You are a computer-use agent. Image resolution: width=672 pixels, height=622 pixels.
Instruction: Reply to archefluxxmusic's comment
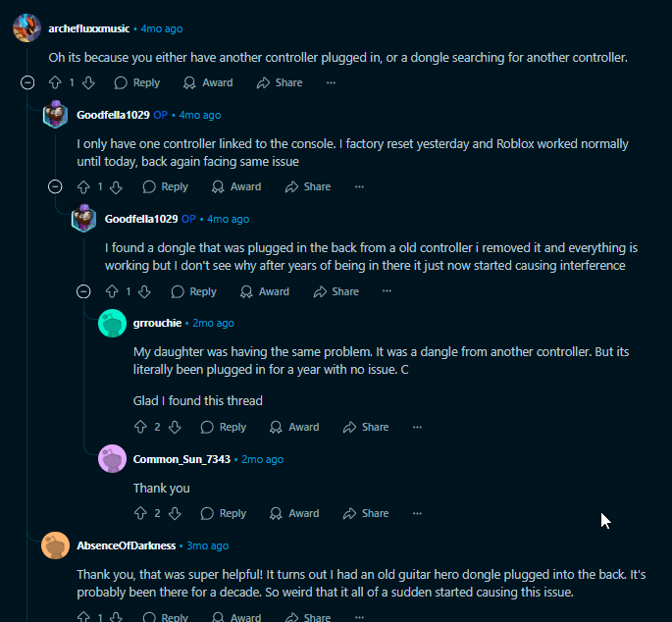pos(136,83)
